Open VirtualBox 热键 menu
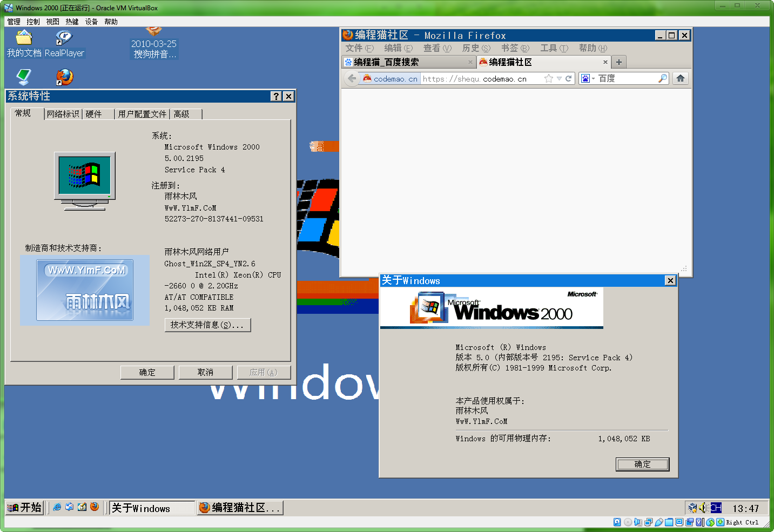This screenshot has height=532, width=774. pyautogui.click(x=72, y=22)
